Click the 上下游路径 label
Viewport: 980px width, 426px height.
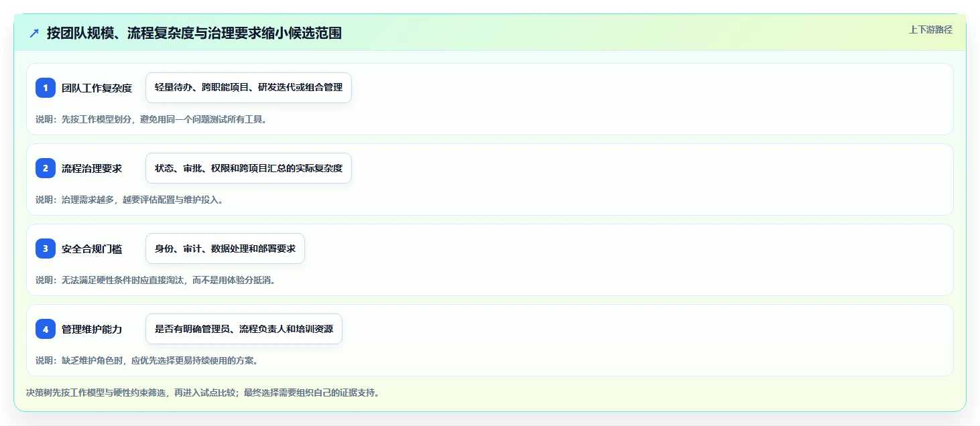(x=930, y=29)
